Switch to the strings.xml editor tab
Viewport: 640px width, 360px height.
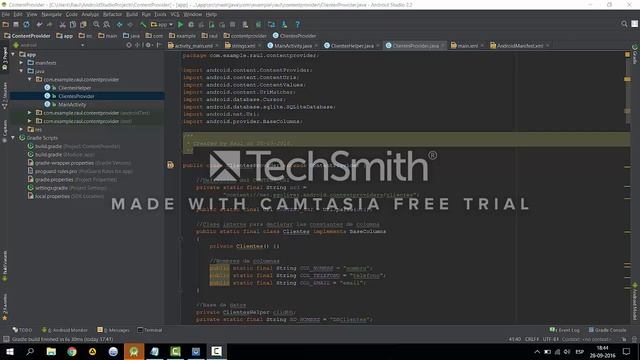pyautogui.click(x=243, y=46)
